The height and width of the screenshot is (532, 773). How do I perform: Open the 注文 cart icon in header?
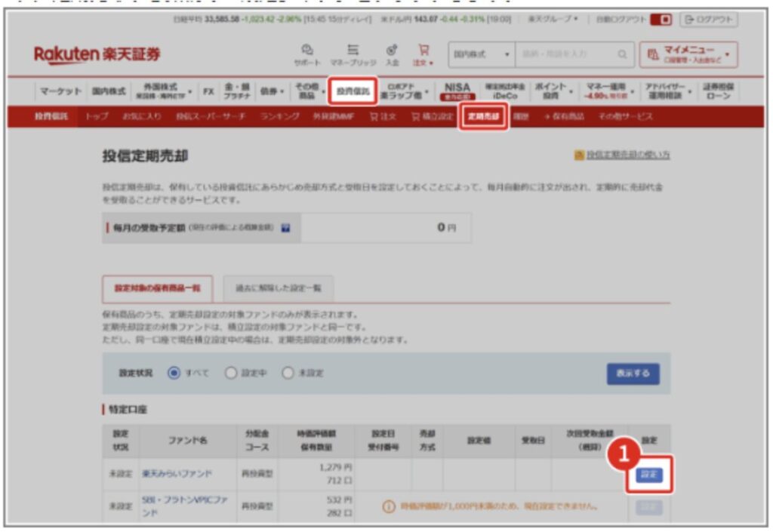coord(423,54)
